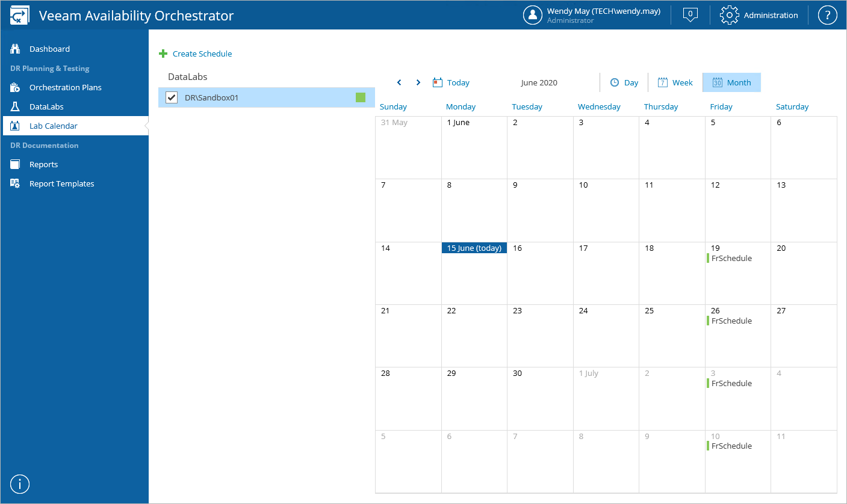Open the notifications icon in header
Viewport: 847px width, 504px height.
pyautogui.click(x=690, y=15)
